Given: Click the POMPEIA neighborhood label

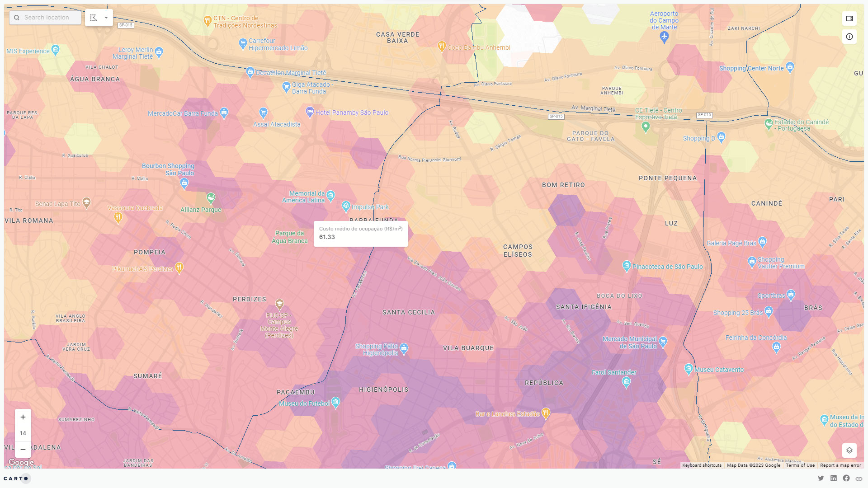Looking at the screenshot, I should (x=150, y=252).
